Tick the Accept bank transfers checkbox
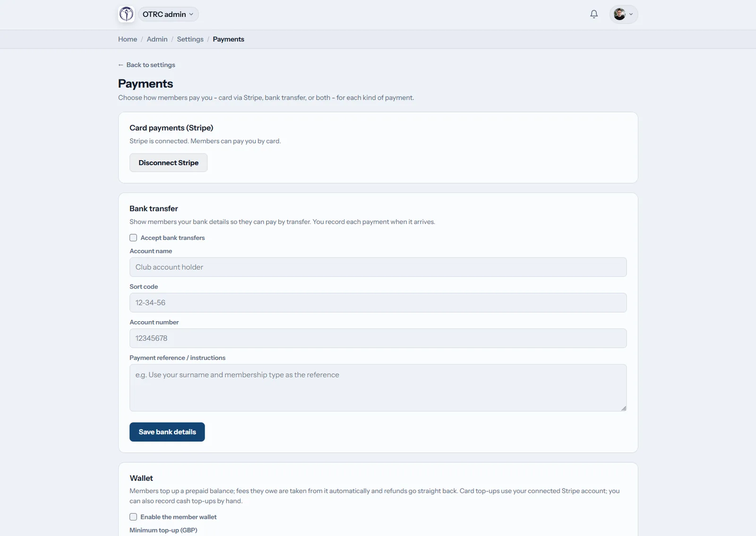The image size is (756, 536). point(133,238)
